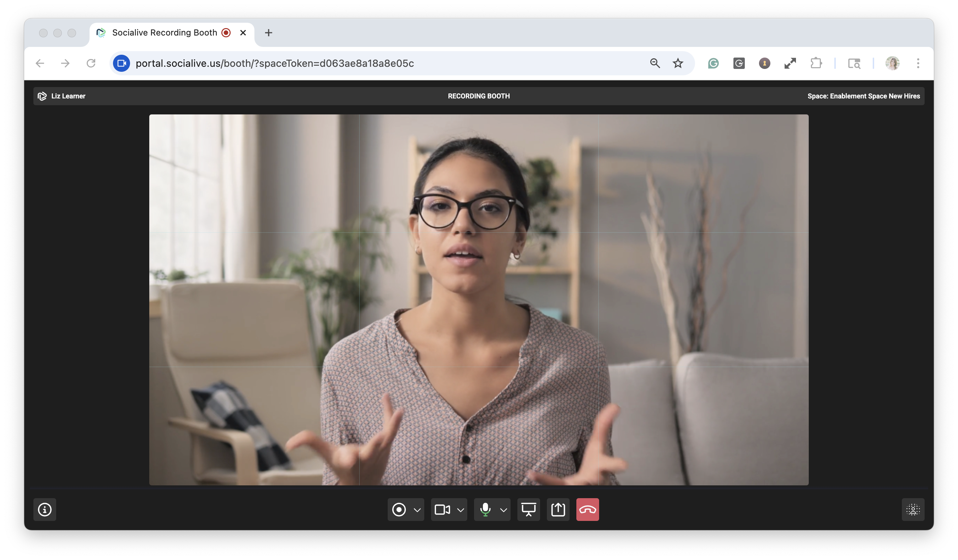Image resolution: width=958 pixels, height=560 pixels.
Task: Open Chrome three-dot menu
Action: (x=918, y=63)
